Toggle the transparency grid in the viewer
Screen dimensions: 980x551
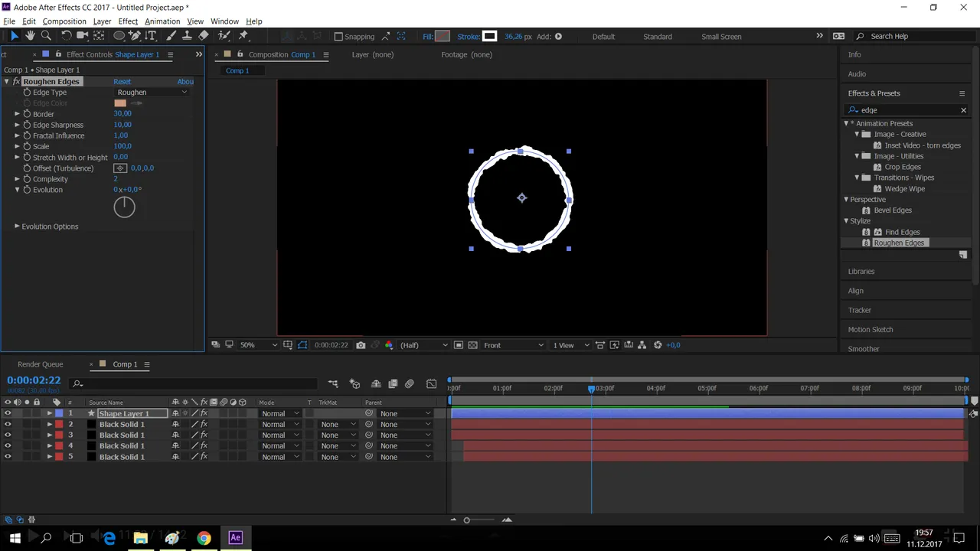pos(472,345)
